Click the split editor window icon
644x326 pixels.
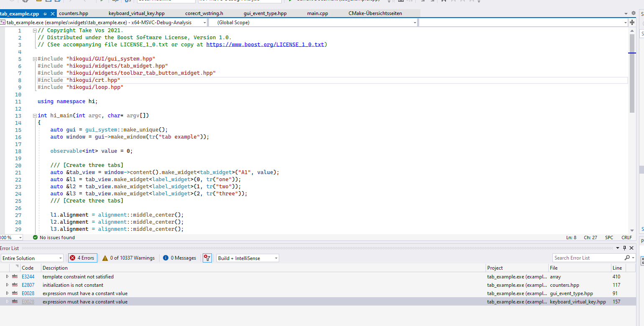point(632,23)
